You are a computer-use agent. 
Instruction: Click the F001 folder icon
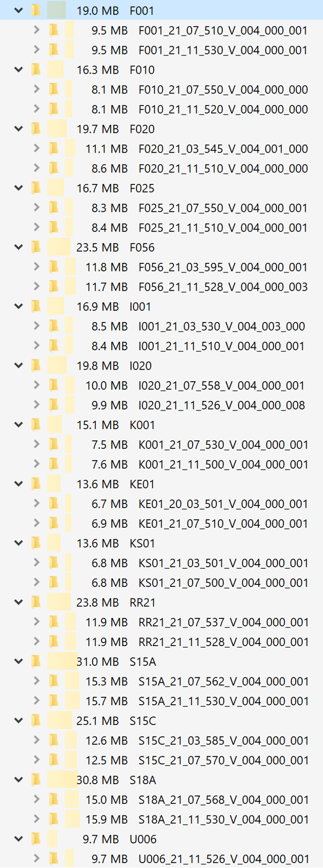[x=35, y=10]
